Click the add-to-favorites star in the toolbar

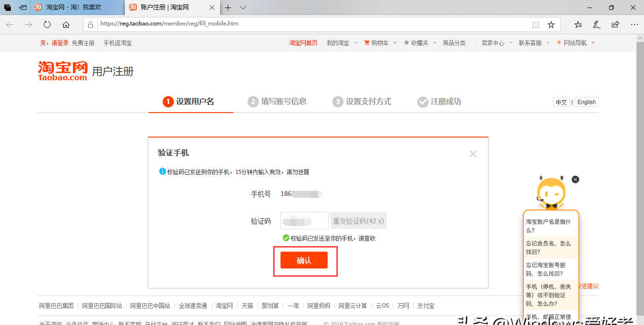point(552,24)
